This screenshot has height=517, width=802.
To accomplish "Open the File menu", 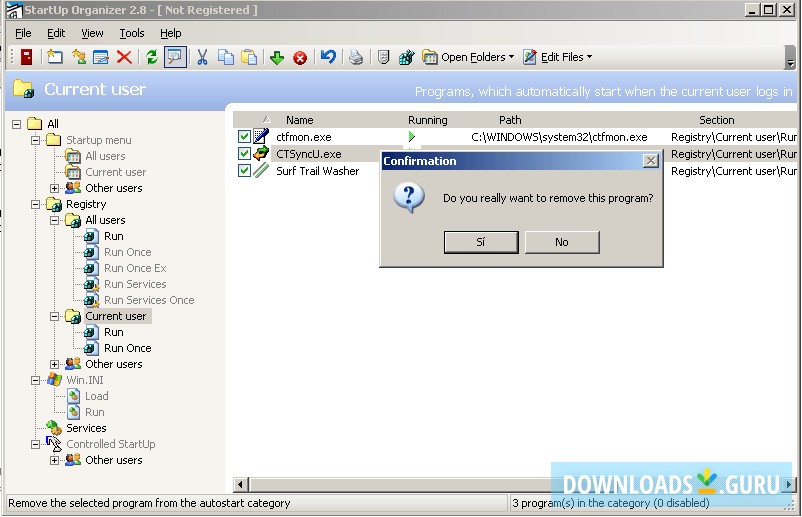I will 23,33.
